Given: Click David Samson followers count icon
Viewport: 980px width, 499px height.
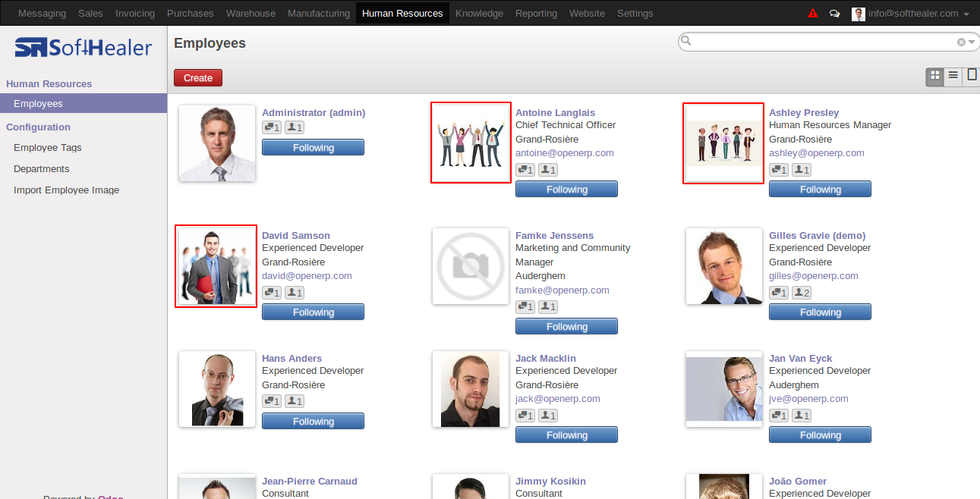Looking at the screenshot, I should [x=295, y=293].
